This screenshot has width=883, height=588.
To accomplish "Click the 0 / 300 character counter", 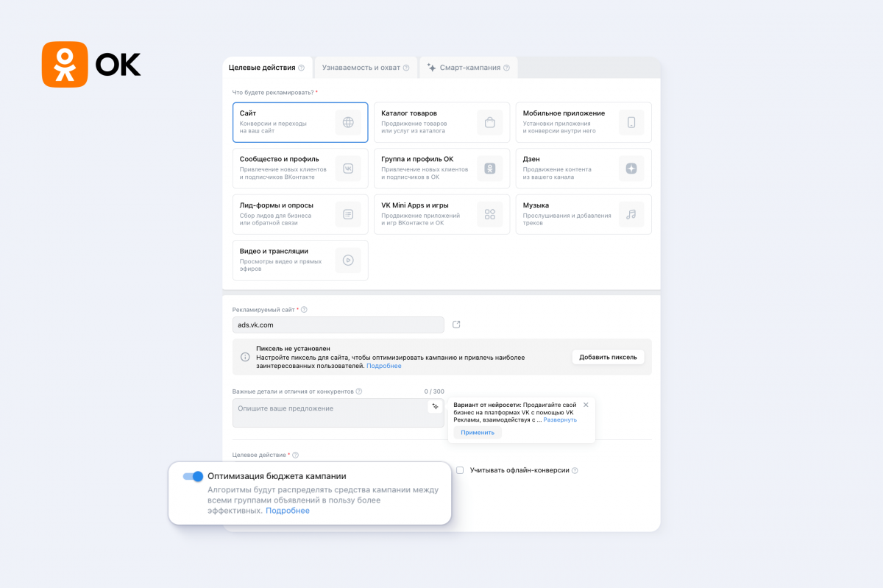I will click(434, 392).
